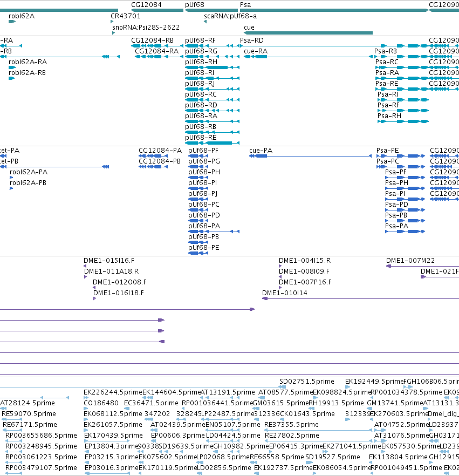Open clone DME1-008I09.F
This screenshot has height=476, width=459.
coord(304,271)
